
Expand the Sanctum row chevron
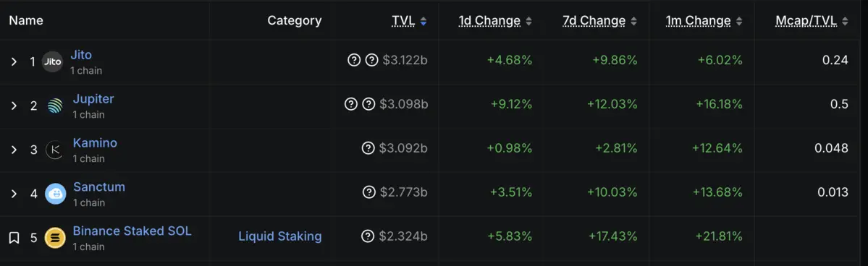[14, 194]
